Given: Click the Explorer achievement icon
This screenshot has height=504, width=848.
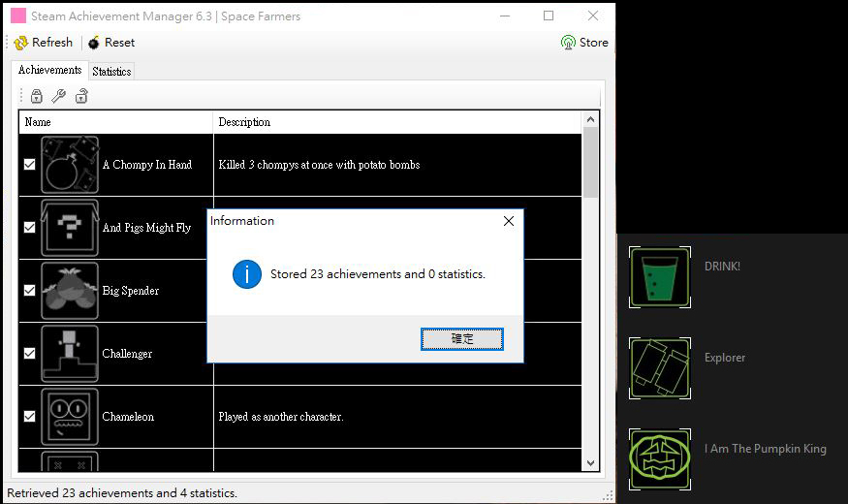Looking at the screenshot, I should coord(660,368).
